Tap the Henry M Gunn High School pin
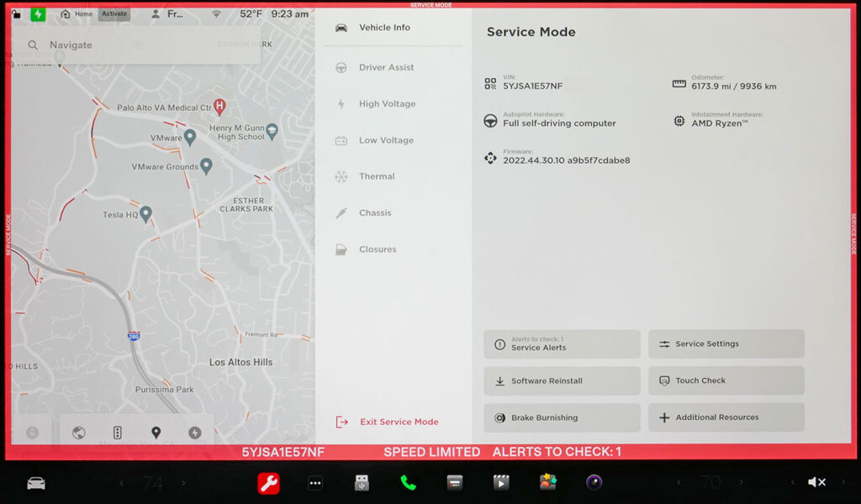The height and width of the screenshot is (504, 861). 272,132
